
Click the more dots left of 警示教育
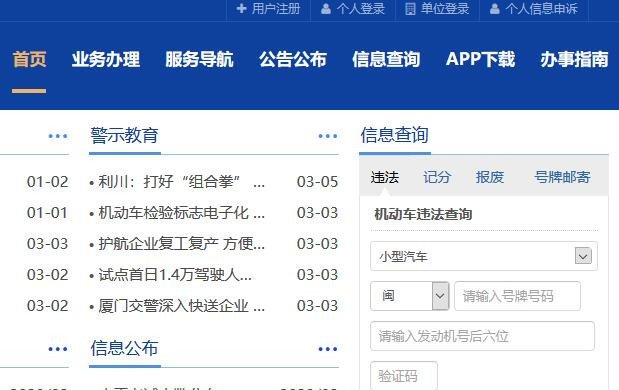(x=58, y=136)
